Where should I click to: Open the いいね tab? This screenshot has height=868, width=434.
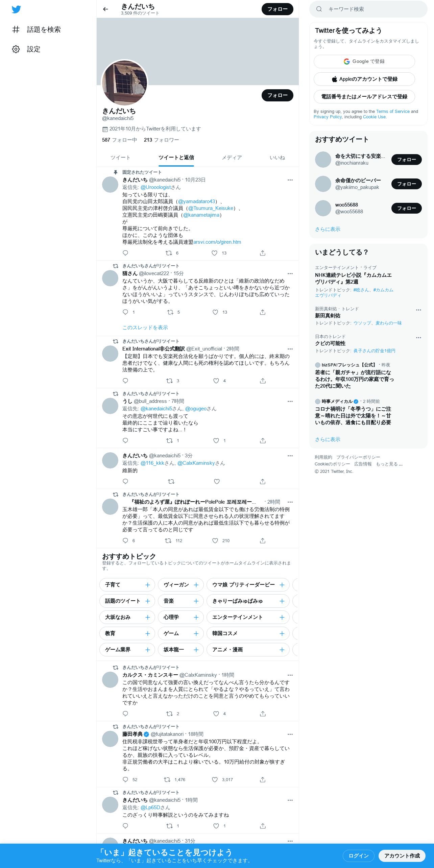277,158
